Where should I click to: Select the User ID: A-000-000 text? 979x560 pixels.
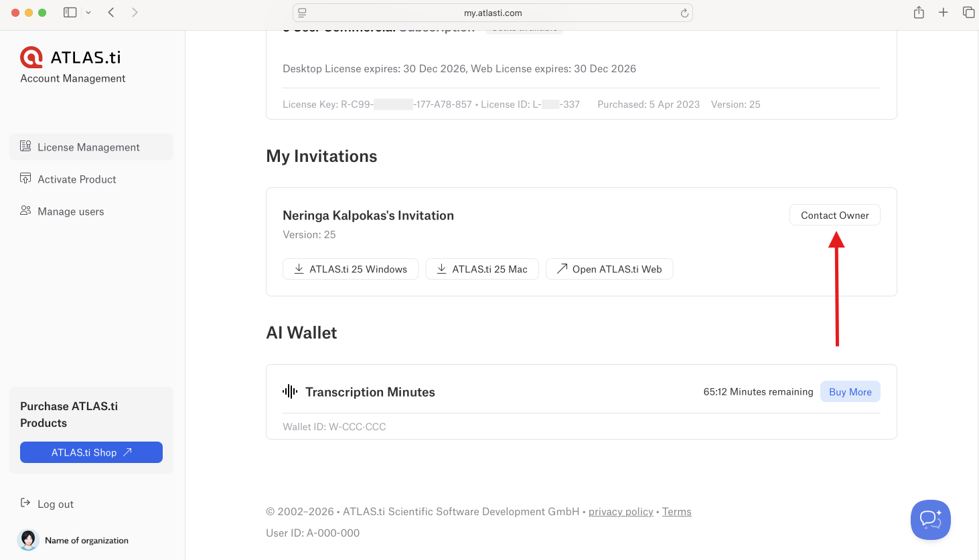pyautogui.click(x=313, y=533)
